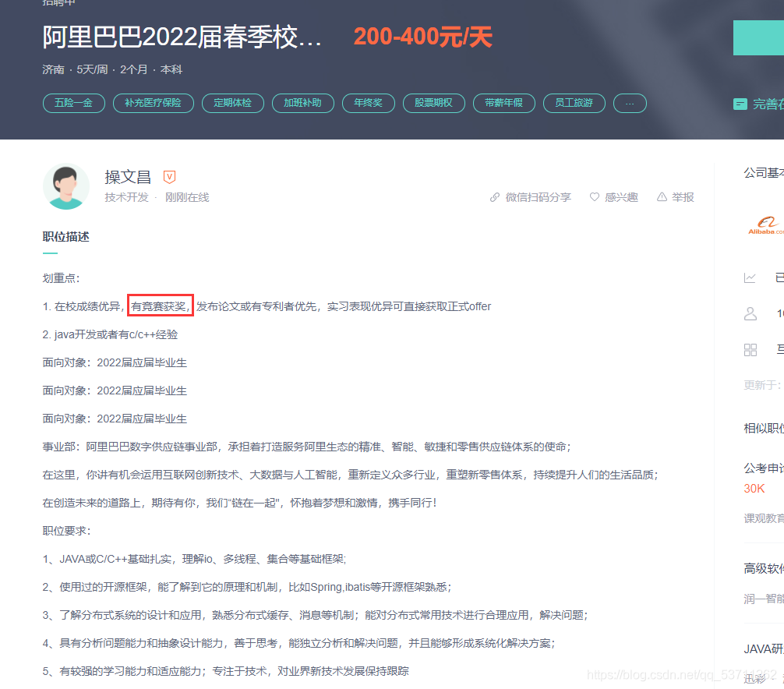Click the WeChat share link icon
The image size is (784, 689).
coord(495,197)
